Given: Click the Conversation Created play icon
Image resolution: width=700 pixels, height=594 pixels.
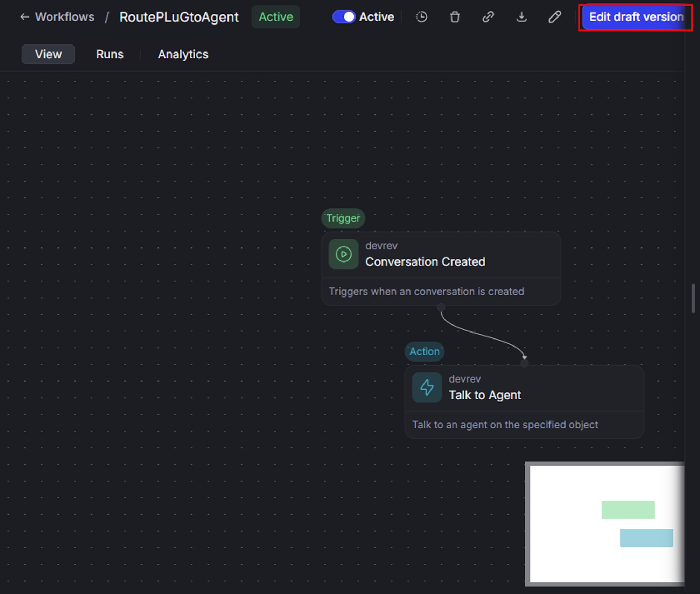Looking at the screenshot, I should tap(343, 254).
